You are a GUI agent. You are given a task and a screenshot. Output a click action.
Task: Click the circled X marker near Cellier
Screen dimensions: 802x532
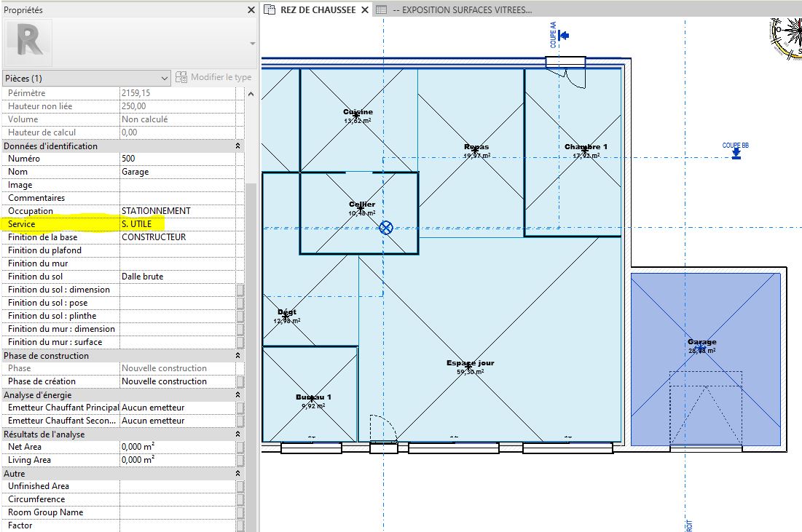[386, 227]
